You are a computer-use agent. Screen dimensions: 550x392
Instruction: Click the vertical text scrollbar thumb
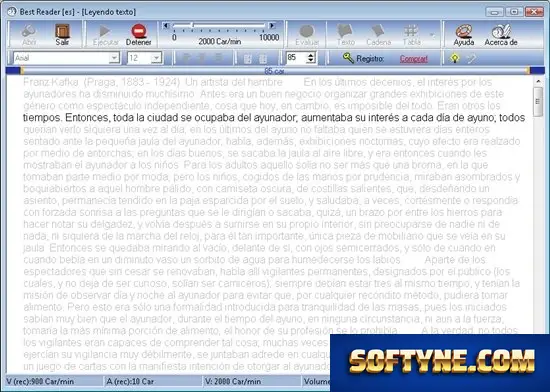(537, 102)
